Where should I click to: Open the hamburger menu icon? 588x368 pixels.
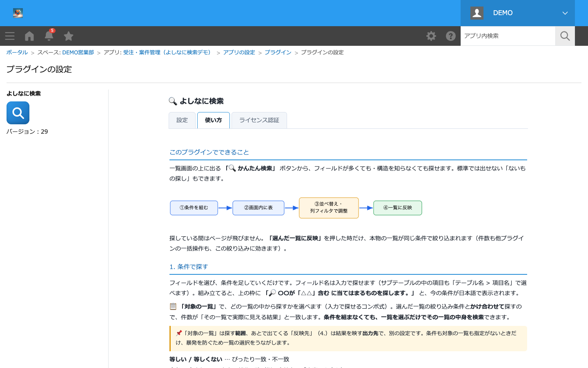tap(10, 36)
